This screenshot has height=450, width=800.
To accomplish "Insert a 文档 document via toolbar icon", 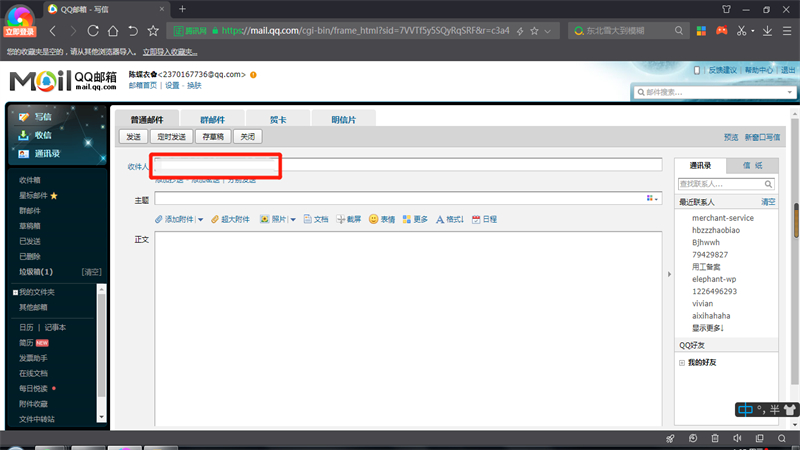I will coord(307,219).
